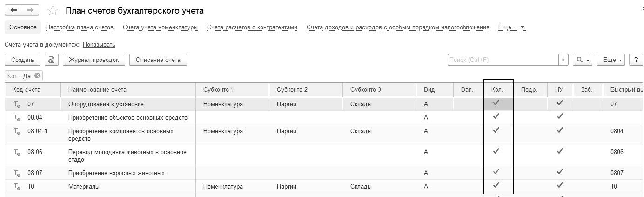Switch to the 'Настройка плана счетов' tab
Viewport: 644px width, 197px height.
[x=80, y=27]
